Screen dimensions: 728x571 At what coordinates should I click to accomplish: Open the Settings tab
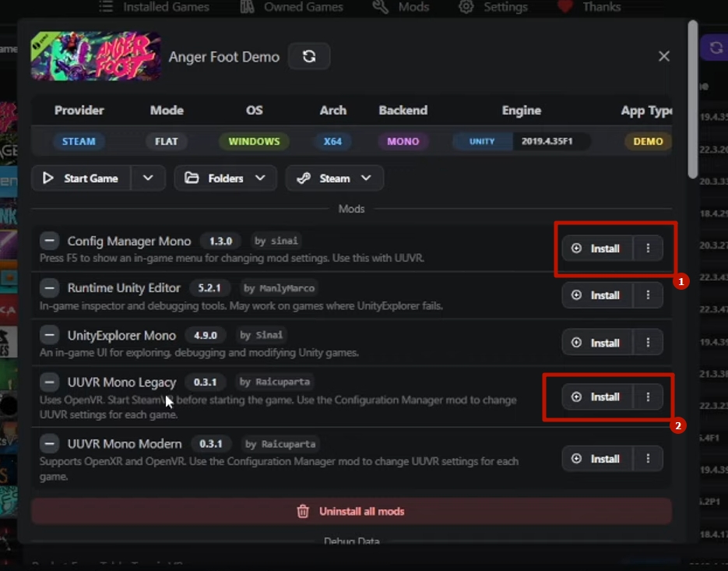494,7
